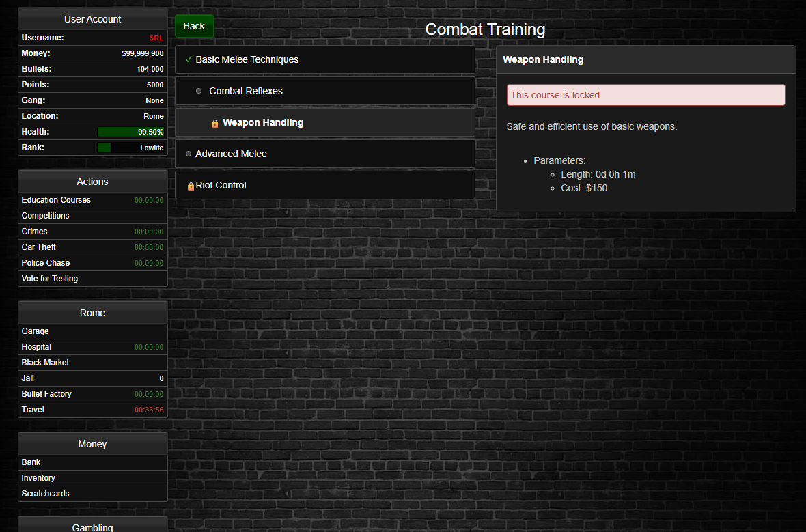Click the lock icon beside Weapon Handling
This screenshot has width=806, height=532.
[214, 124]
